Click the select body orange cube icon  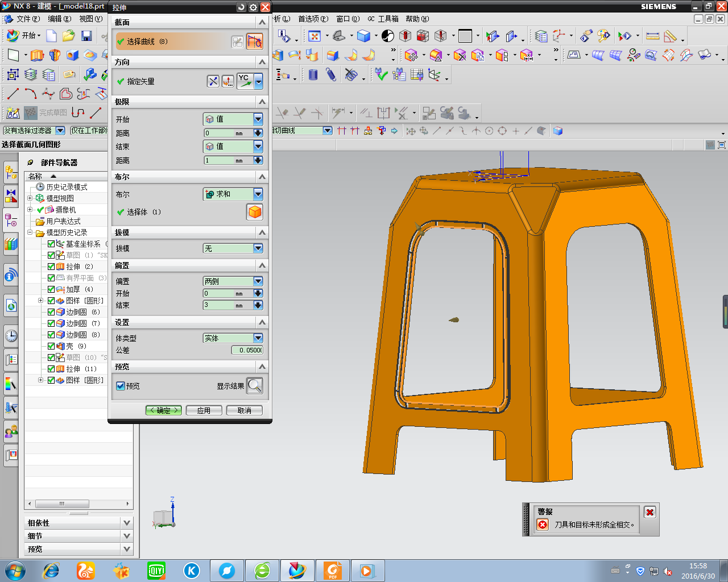tap(255, 212)
